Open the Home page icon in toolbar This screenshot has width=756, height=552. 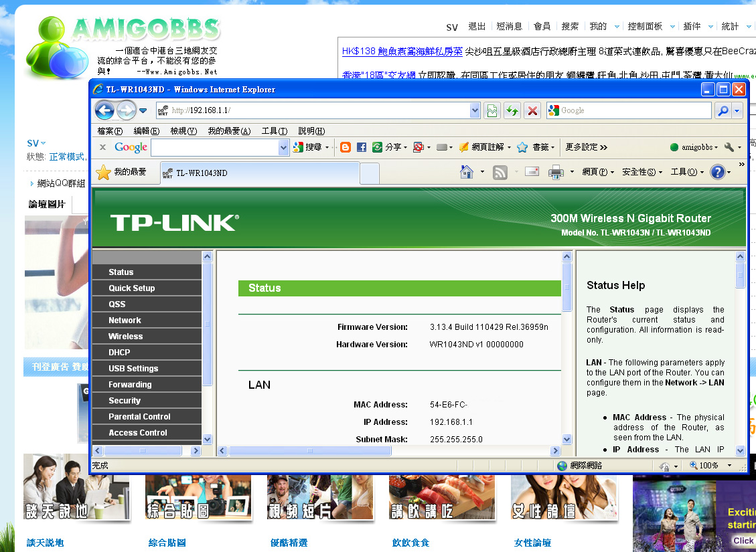[x=467, y=173]
